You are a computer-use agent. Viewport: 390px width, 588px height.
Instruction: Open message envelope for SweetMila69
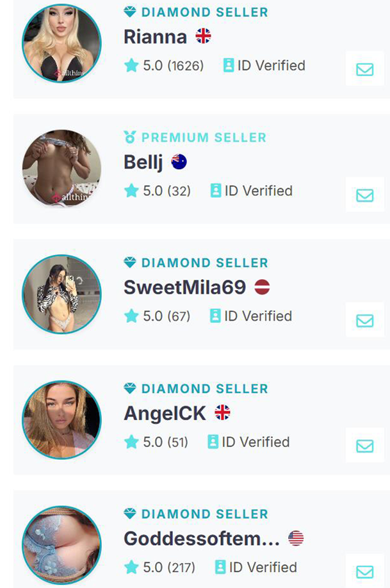(364, 320)
